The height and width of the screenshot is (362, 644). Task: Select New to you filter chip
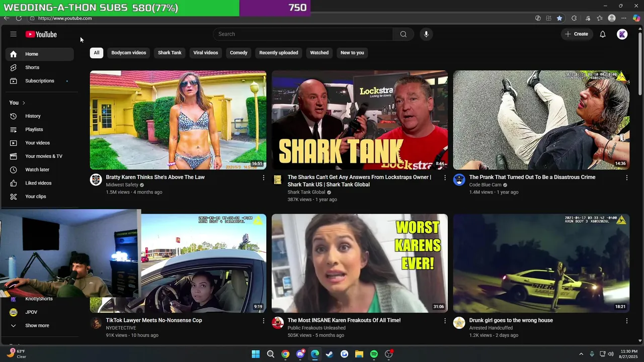[x=352, y=53]
